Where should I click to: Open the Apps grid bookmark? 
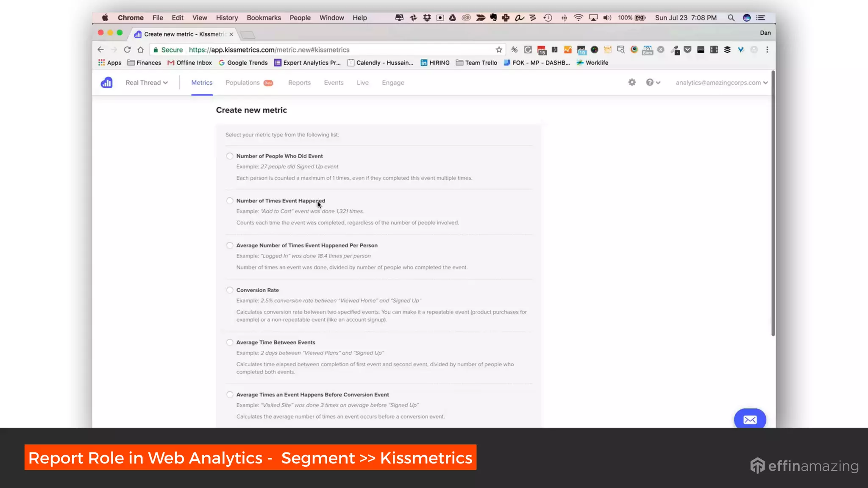pyautogui.click(x=110, y=63)
